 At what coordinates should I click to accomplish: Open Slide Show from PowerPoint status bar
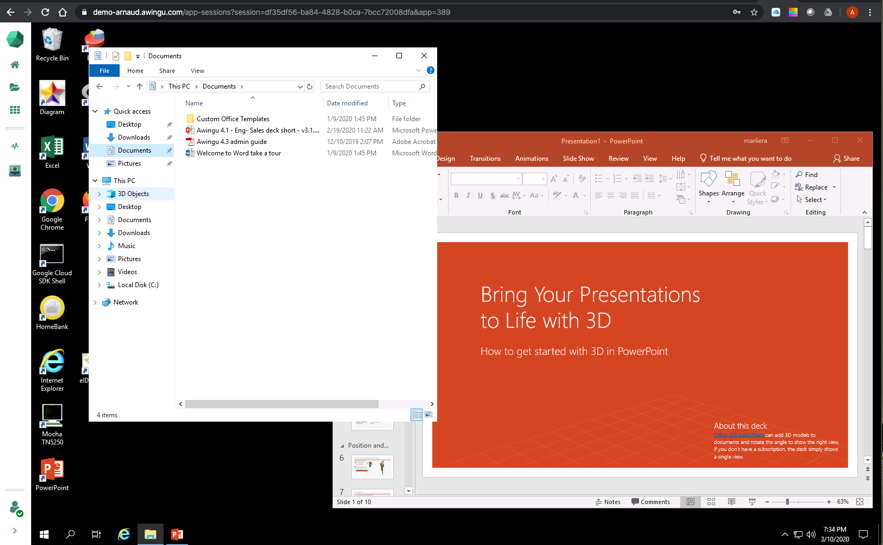point(752,502)
